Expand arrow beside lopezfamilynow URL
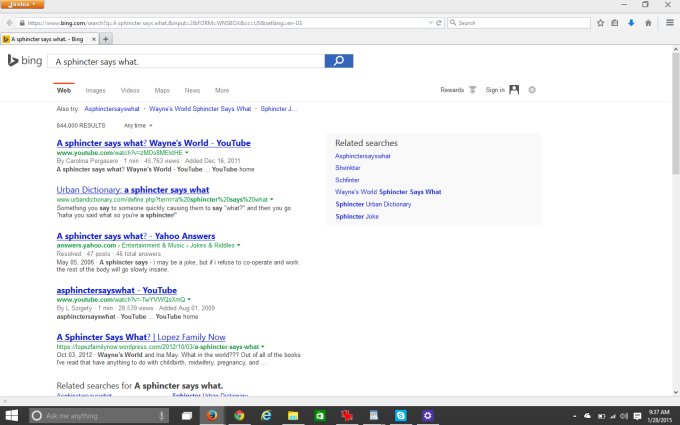Screen dimensions: 680x425 point(263,347)
